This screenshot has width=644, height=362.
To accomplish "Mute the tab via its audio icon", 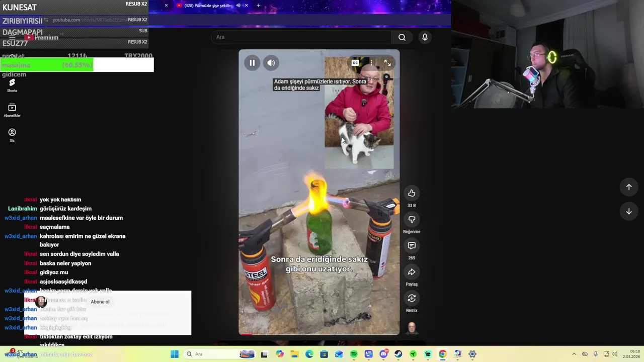I will 238,6.
